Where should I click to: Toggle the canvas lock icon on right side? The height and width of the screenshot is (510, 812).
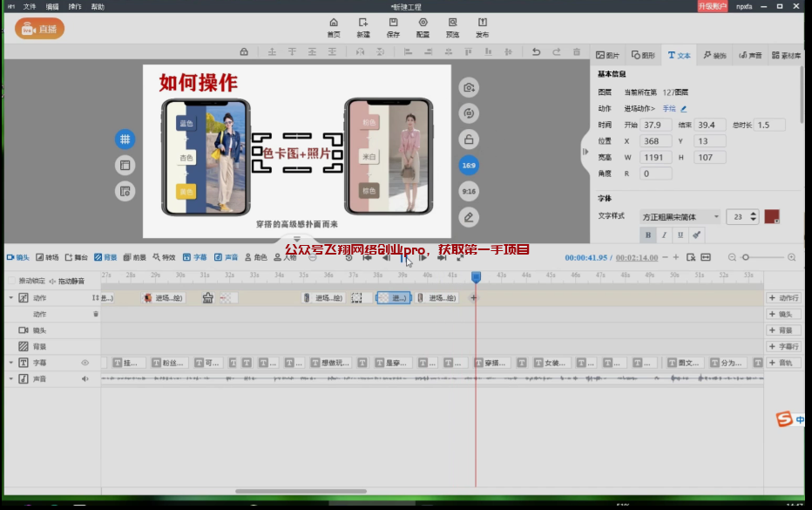tap(469, 139)
